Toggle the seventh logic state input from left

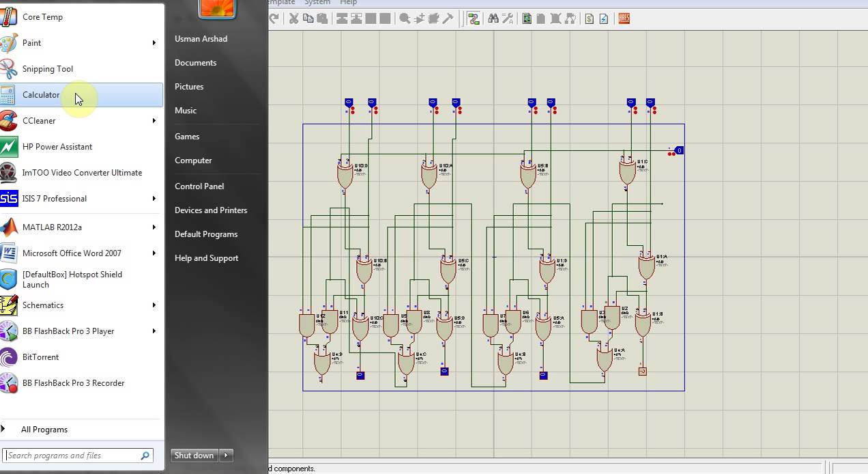(631, 103)
